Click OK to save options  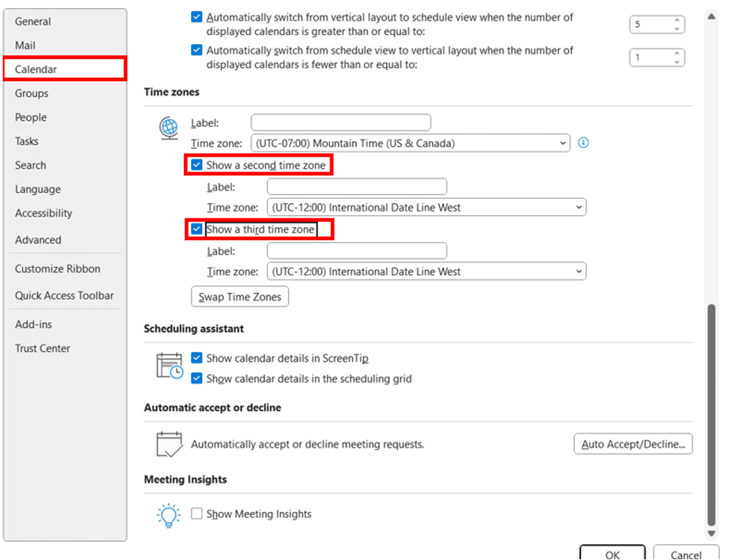(x=612, y=553)
